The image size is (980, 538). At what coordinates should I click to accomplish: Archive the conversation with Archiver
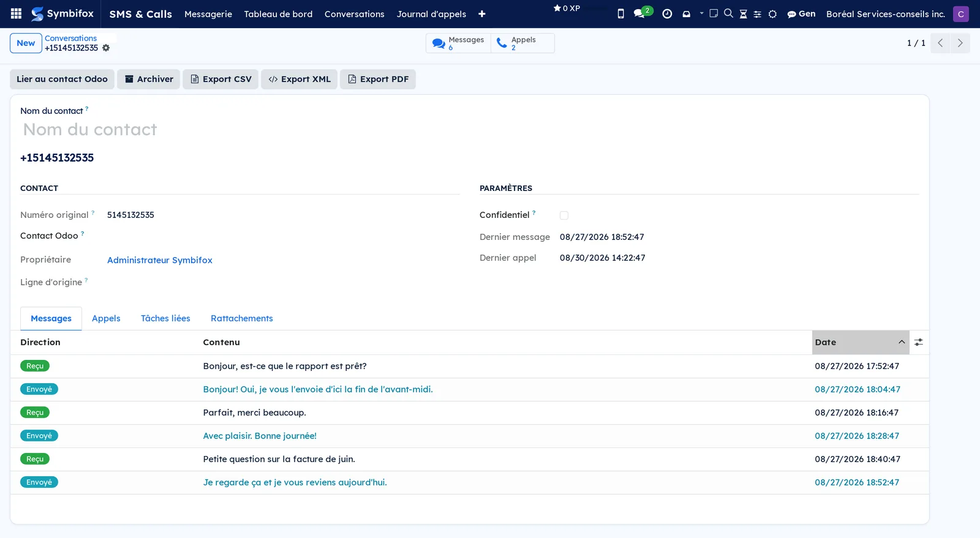149,79
